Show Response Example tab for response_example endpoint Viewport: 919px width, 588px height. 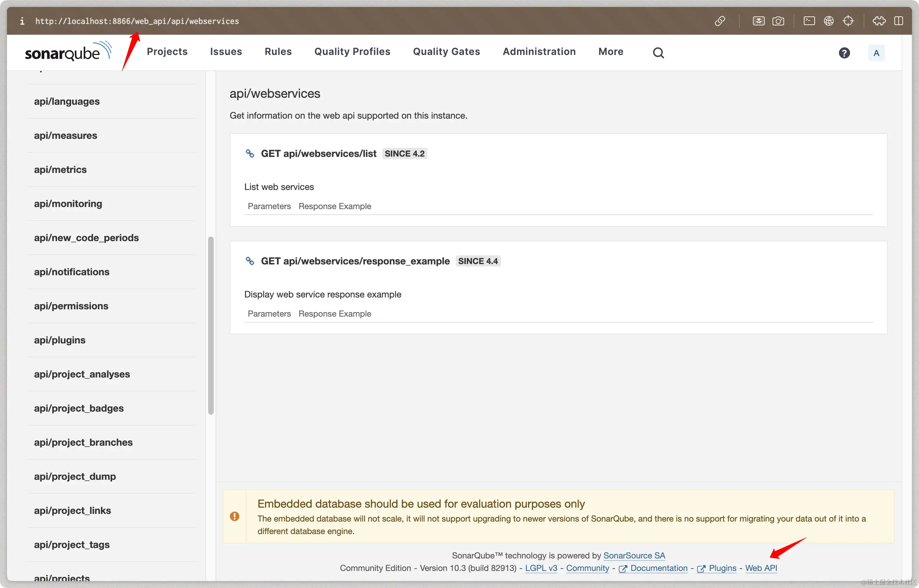point(335,314)
